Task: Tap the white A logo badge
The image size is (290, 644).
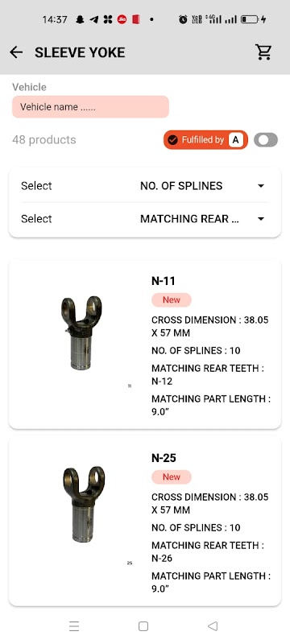Action: [x=236, y=140]
